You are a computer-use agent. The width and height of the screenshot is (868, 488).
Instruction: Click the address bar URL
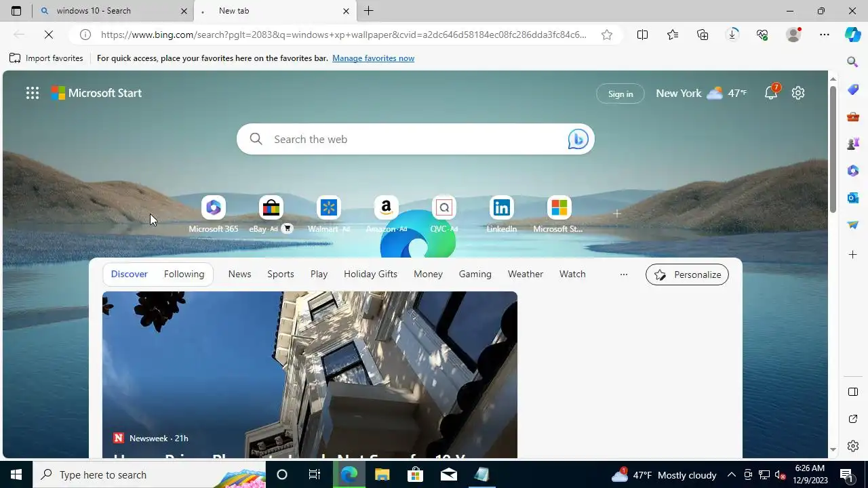click(x=344, y=35)
